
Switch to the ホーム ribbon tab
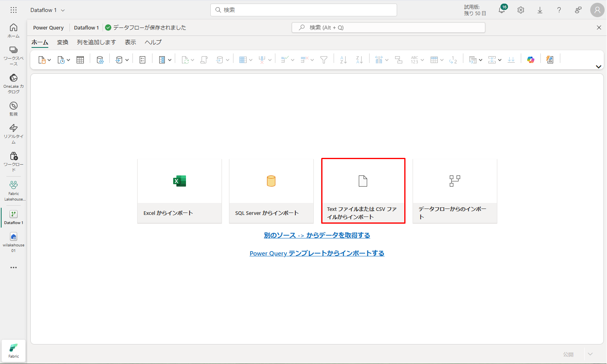click(40, 42)
